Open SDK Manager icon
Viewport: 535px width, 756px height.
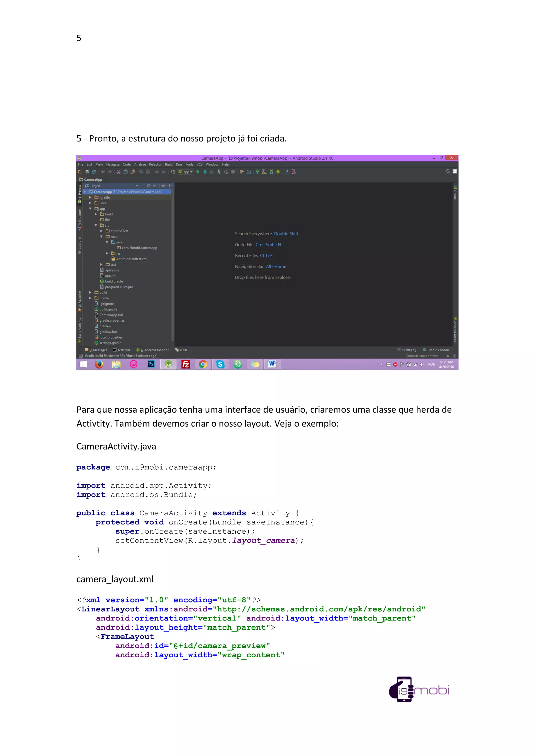click(271, 172)
